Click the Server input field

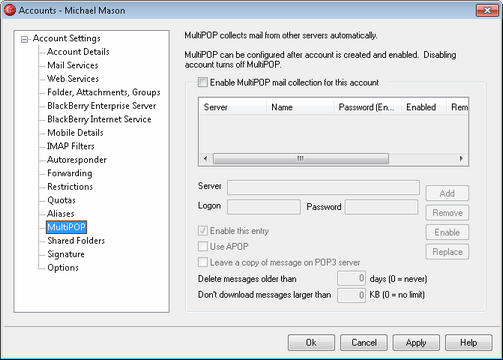pos(323,187)
